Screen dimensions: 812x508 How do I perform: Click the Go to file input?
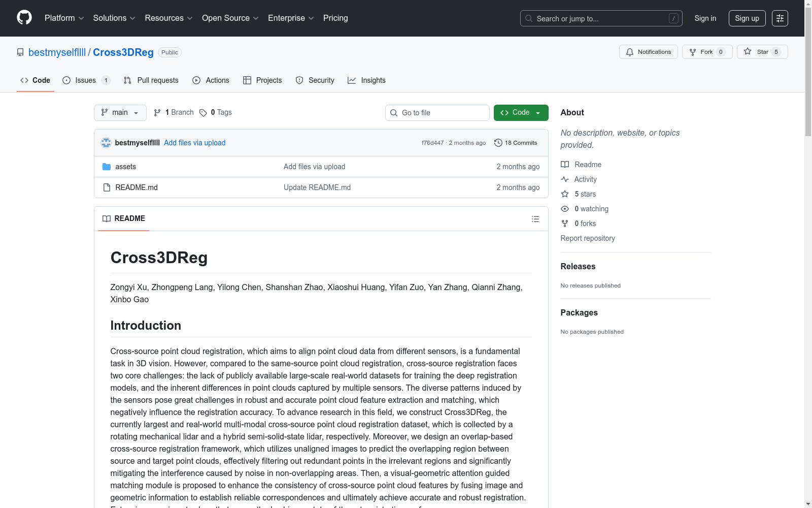pyautogui.click(x=437, y=113)
